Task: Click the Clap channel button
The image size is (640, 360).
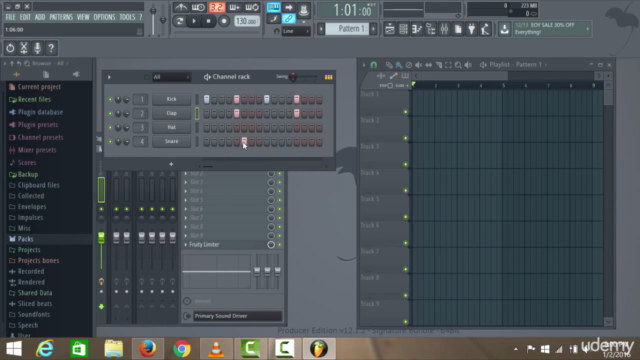Action: click(171, 113)
